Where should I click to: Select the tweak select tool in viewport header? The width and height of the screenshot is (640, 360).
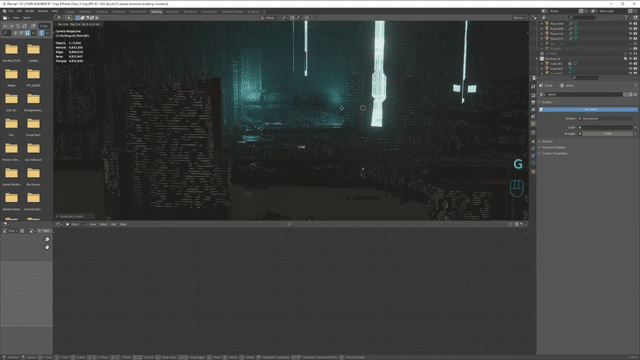click(x=69, y=18)
